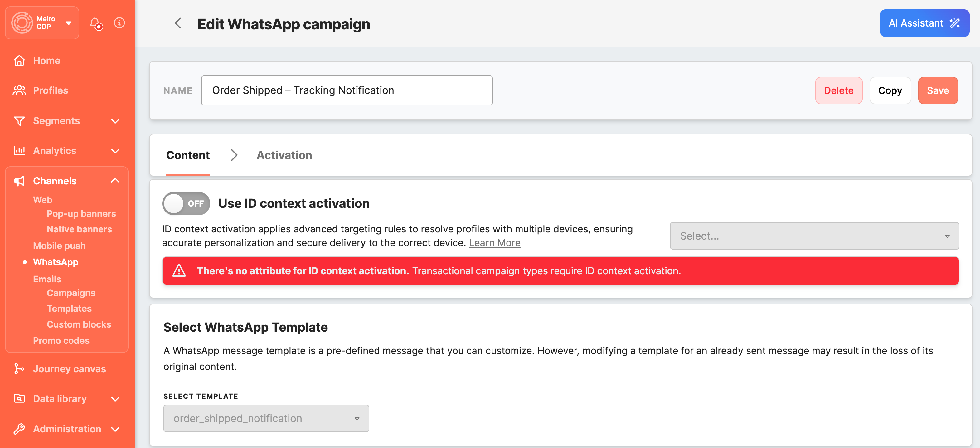The height and width of the screenshot is (448, 980).
Task: Open the Learn More link
Action: coord(494,243)
